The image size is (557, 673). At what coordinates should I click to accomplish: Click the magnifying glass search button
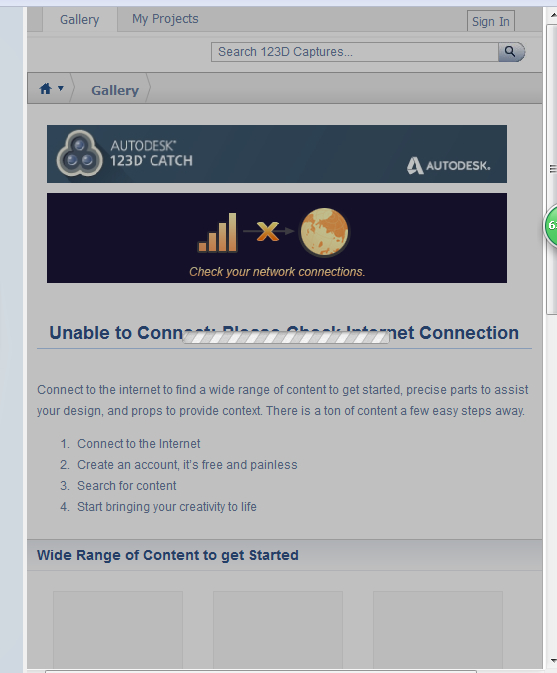[x=511, y=52]
